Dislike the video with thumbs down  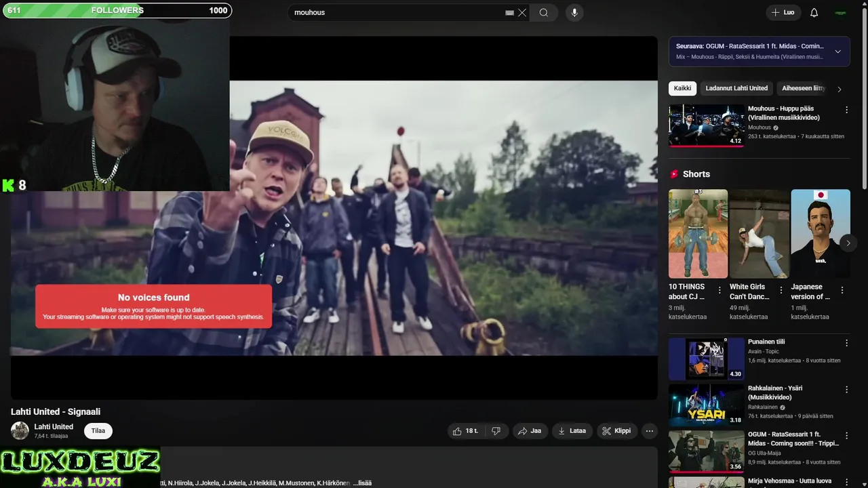[496, 431]
